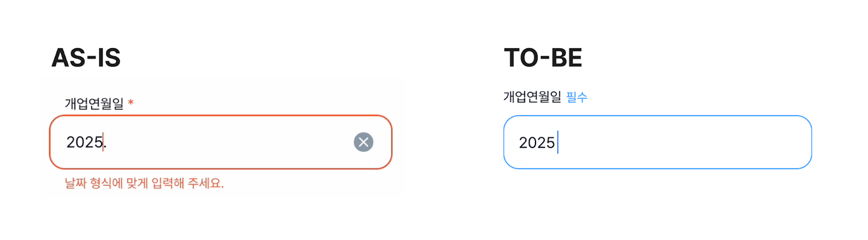Click the red error message 날짜 형식에 맞게 입력해 주세요
This screenshot has width=868, height=240.
click(x=144, y=183)
